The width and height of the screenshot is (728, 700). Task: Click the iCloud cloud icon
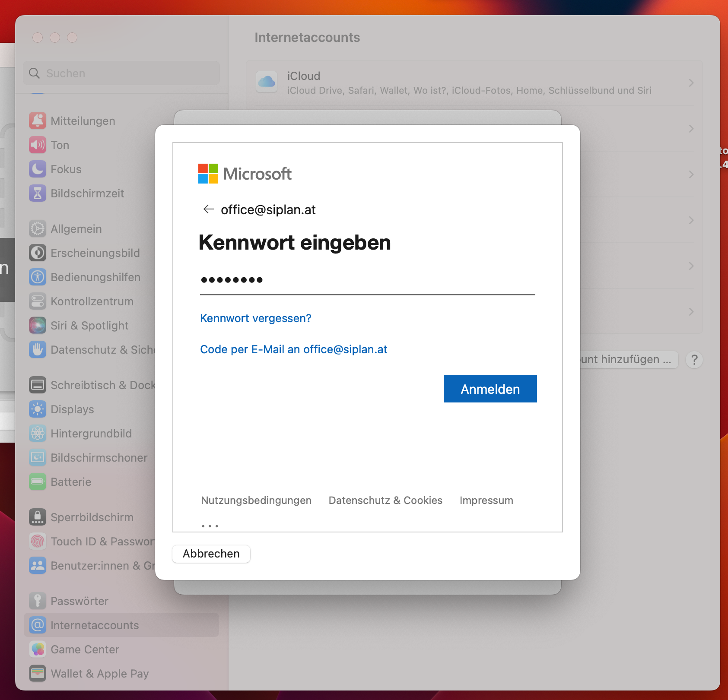(267, 82)
